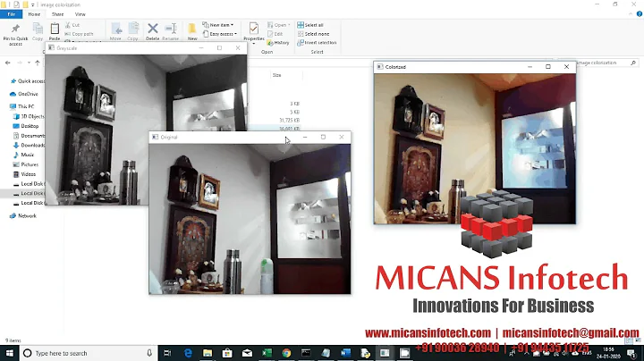The height and width of the screenshot is (361, 644).
Task: Open 3D Objects folder in sidebar
Action: [29, 116]
